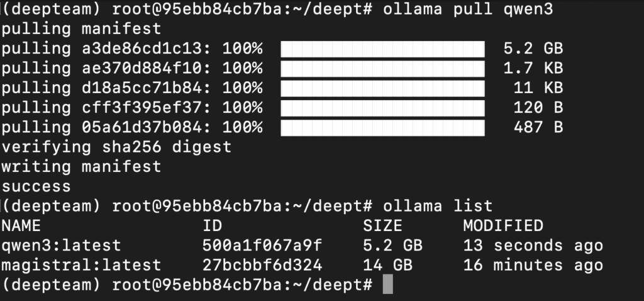Click the 05a61d37b084 progress bar
644x301 pixels.
[x=383, y=128]
